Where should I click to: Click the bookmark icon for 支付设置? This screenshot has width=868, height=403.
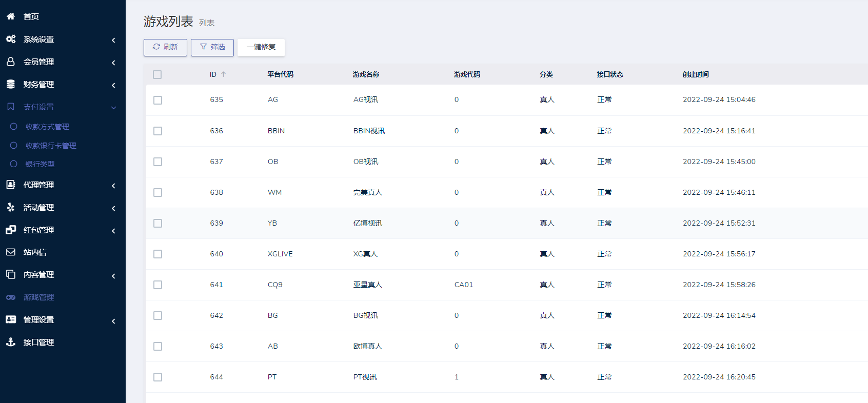(x=10, y=107)
